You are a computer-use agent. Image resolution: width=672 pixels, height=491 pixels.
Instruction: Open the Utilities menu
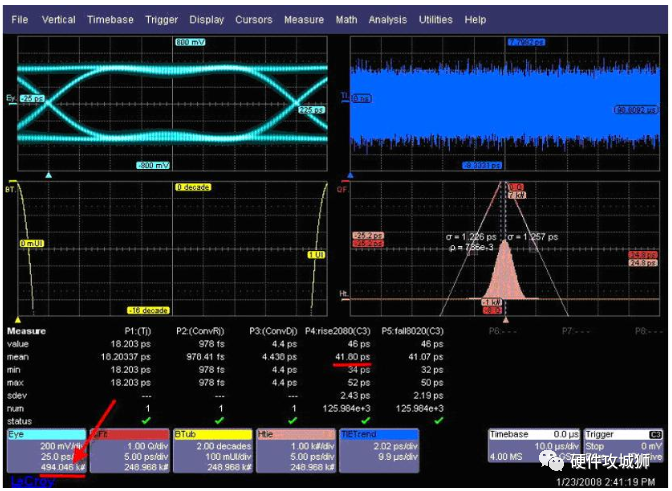tap(435, 20)
